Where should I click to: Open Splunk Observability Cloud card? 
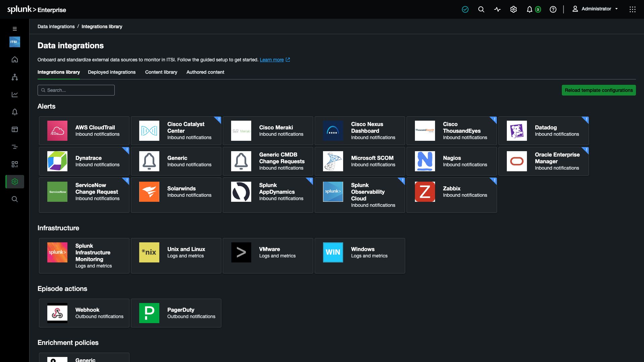point(360,195)
